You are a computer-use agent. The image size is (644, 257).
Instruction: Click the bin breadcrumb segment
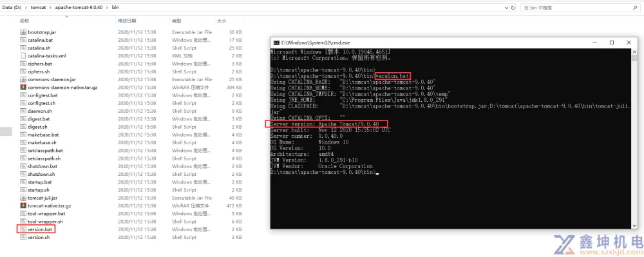click(115, 7)
